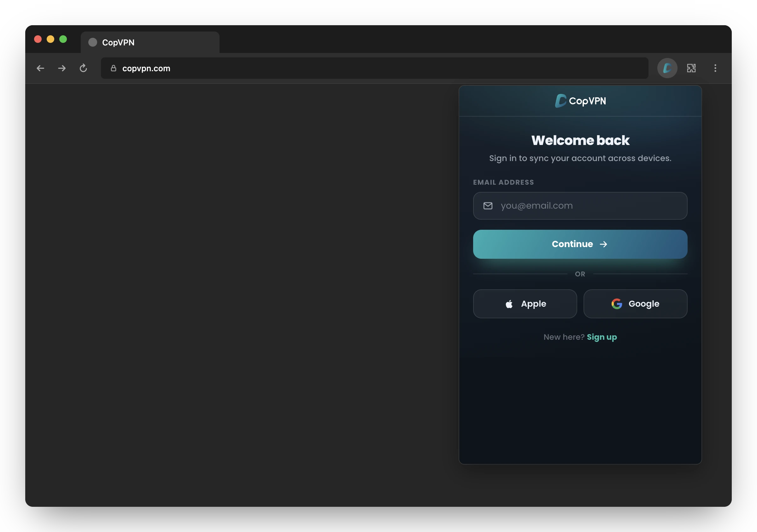
Task: Minimize window with the yellow traffic light
Action: point(50,39)
